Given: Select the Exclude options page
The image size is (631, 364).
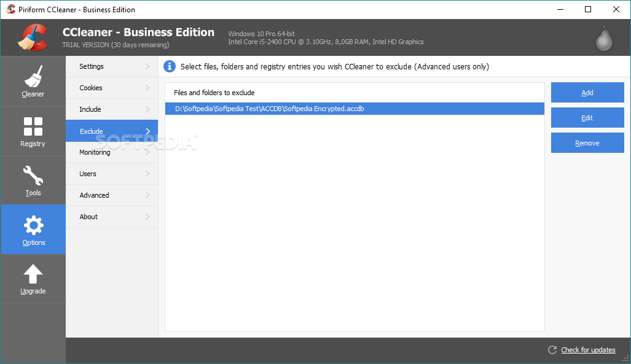Looking at the screenshot, I should click(112, 131).
